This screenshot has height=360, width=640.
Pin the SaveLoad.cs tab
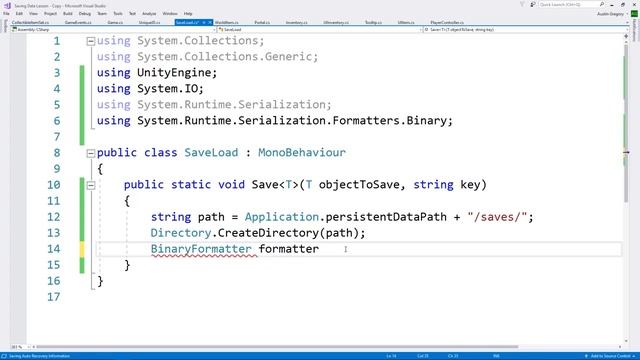(x=204, y=22)
